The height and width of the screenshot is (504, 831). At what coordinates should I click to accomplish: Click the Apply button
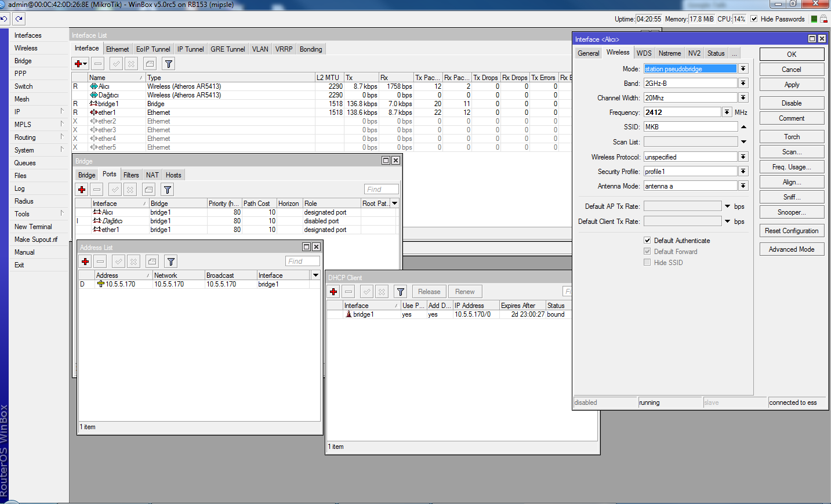(792, 84)
